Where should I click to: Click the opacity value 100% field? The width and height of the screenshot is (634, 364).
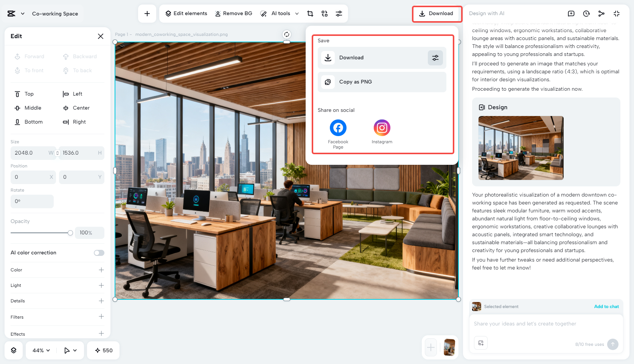90,233
